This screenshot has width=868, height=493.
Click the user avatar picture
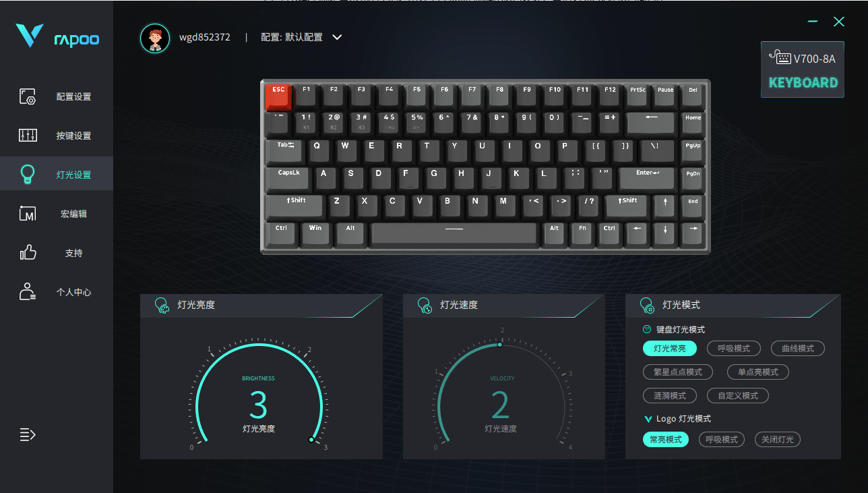click(x=155, y=38)
